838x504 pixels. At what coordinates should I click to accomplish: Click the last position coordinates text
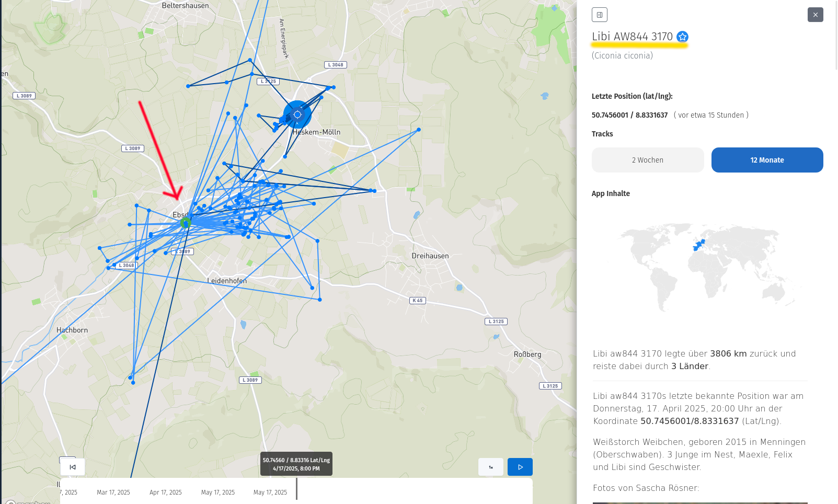tap(629, 115)
